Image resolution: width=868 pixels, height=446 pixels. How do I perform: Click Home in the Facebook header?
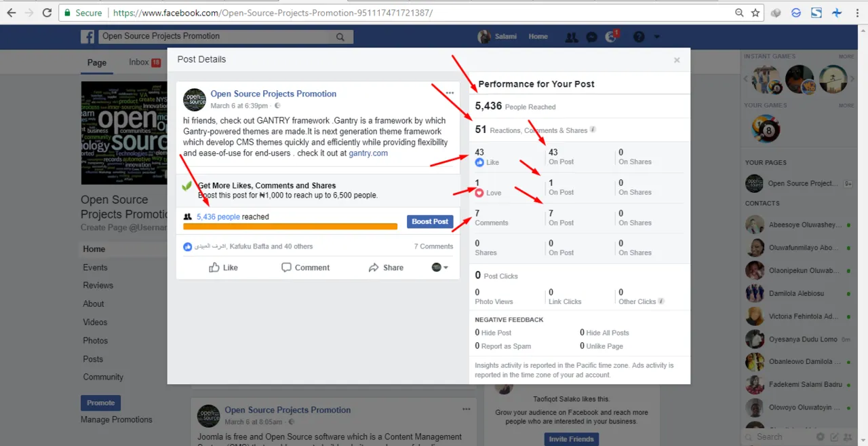pos(538,37)
